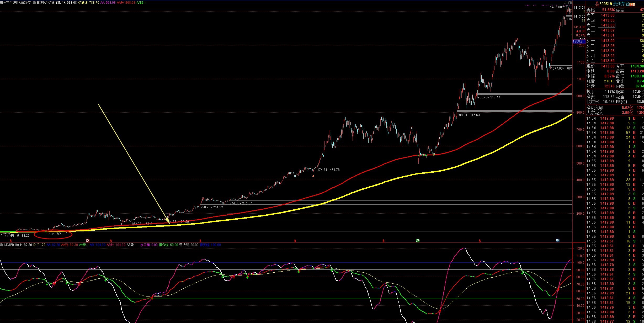Click the KDJ K: 82.30 readout
The height and width of the screenshot is (323, 644).
(26, 245)
